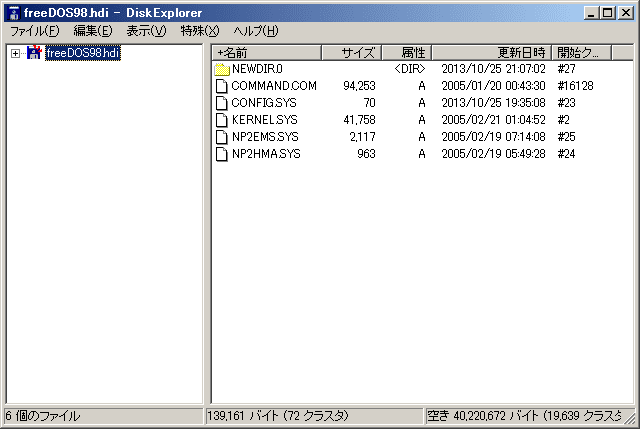Maximize the DiskExplorer window
Screen dimensions: 640x429
(x=607, y=13)
